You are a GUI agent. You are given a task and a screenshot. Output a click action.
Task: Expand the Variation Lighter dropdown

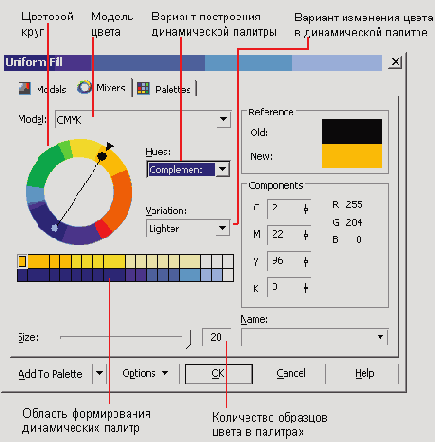[x=222, y=228]
